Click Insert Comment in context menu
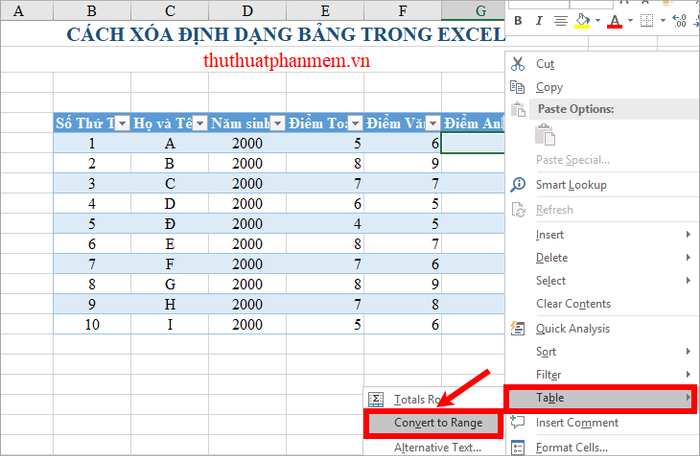This screenshot has height=456, width=700. (577, 423)
